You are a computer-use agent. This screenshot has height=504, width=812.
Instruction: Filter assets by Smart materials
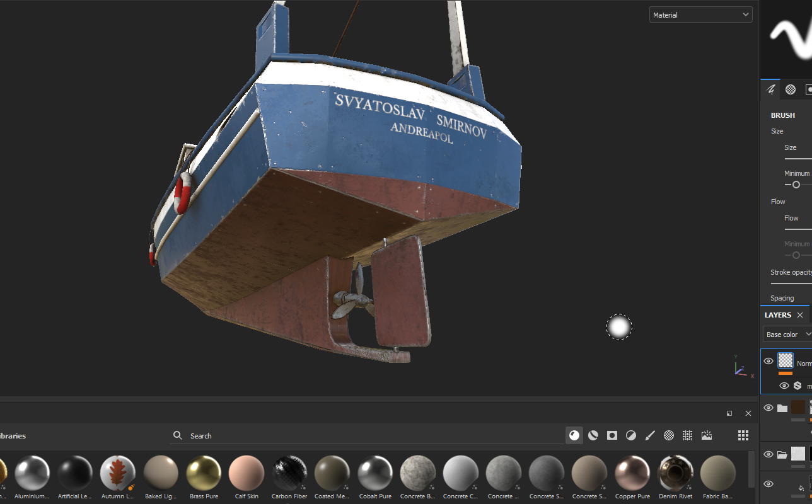(x=593, y=435)
